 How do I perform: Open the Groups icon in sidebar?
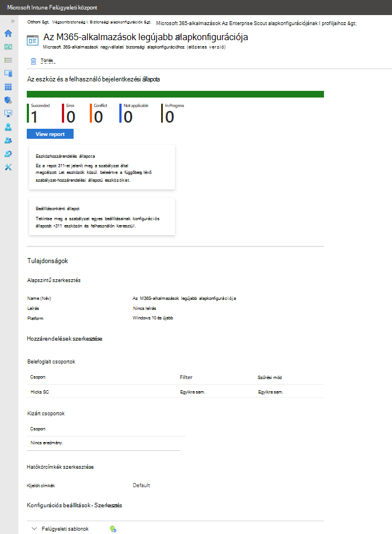[8, 140]
